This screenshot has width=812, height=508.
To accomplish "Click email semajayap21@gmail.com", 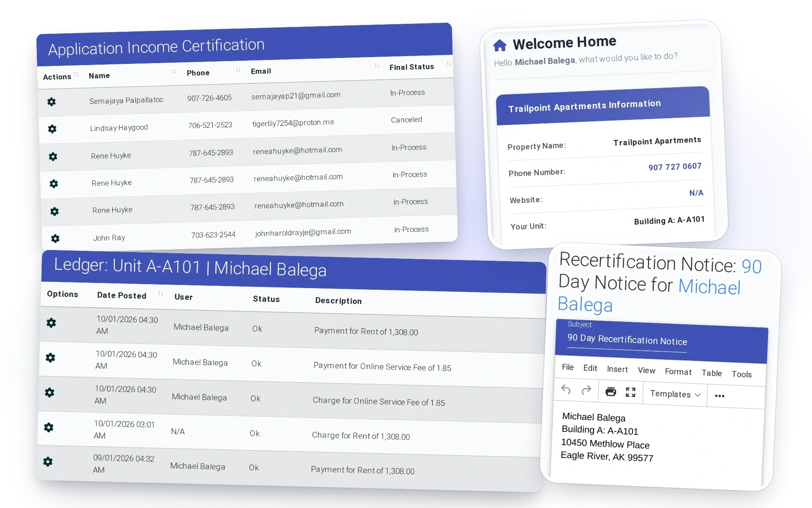I will 296,95.
